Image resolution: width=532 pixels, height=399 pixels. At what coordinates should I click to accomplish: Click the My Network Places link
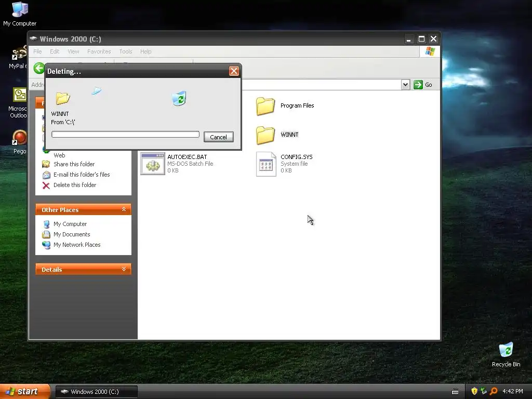(77, 245)
